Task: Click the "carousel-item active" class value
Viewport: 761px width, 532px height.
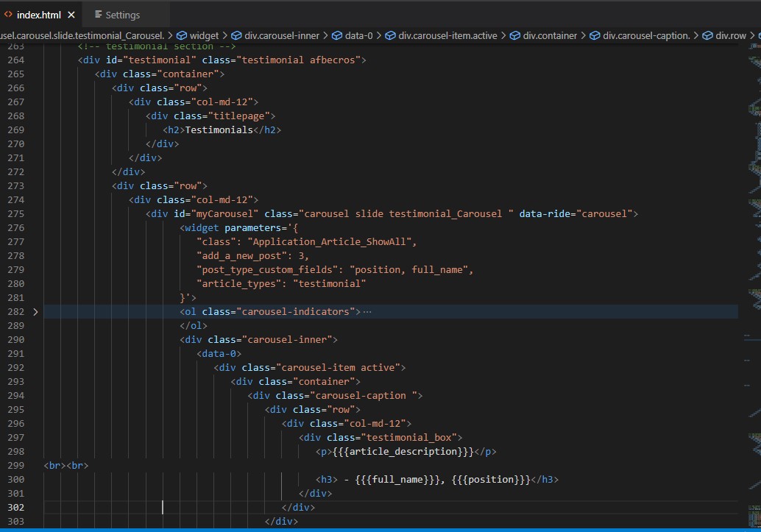Action: 338,368
